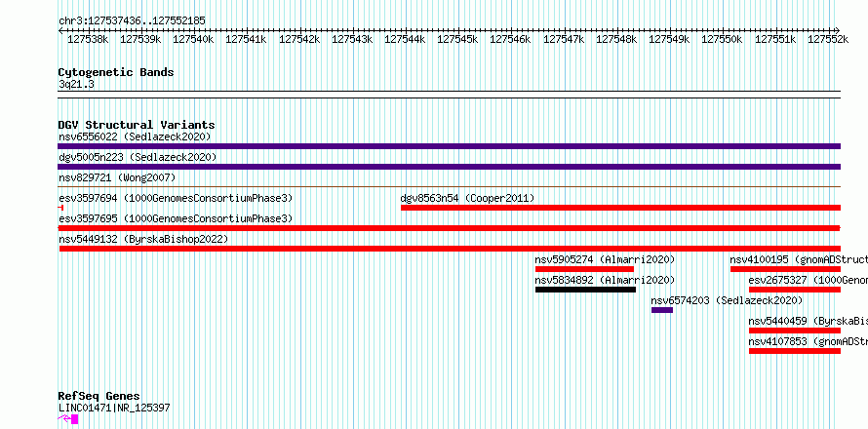This screenshot has width=868, height=429.
Task: Select the red bar under esv2675327
Action: (x=795, y=290)
